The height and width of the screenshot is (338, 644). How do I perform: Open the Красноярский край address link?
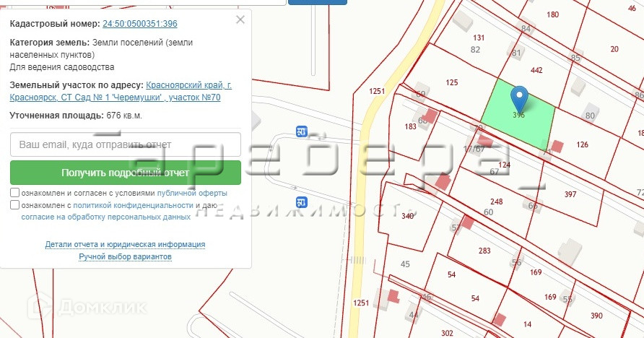click(188, 85)
